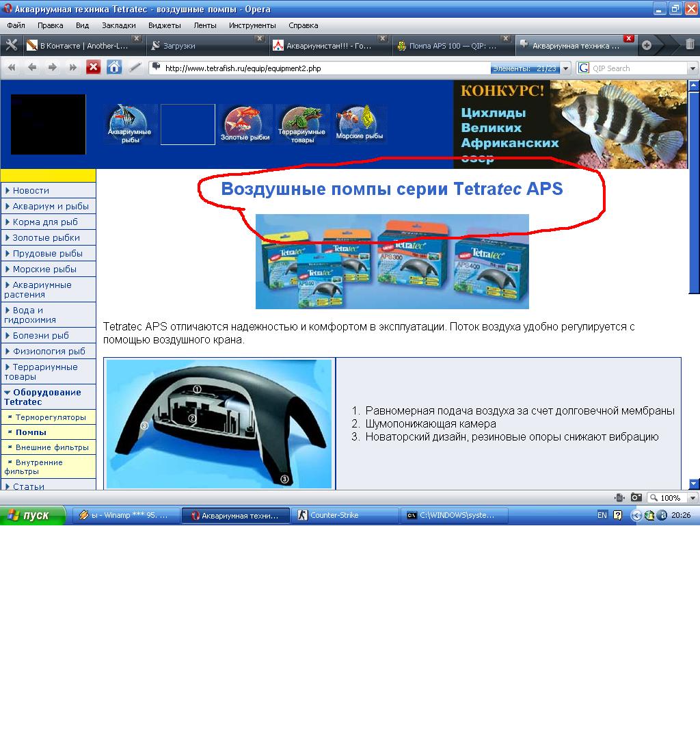Expand the address bar history dropdown
The width and height of the screenshot is (700, 749).
click(x=566, y=68)
